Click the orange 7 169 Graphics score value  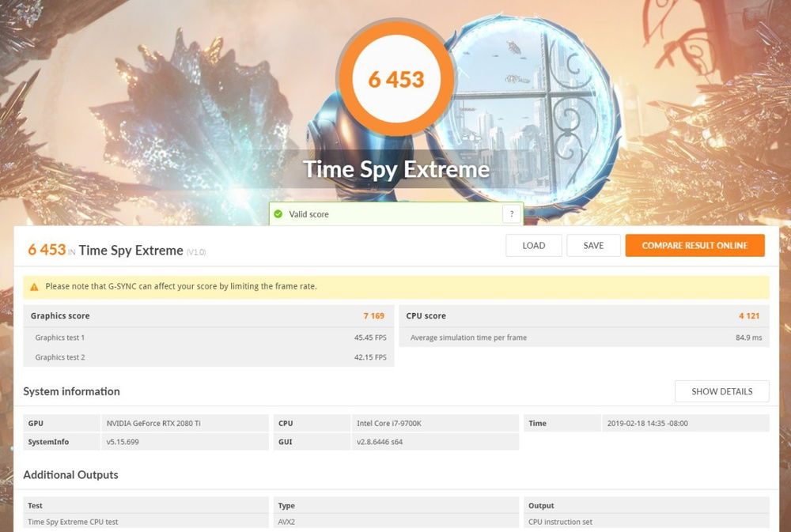tap(374, 315)
